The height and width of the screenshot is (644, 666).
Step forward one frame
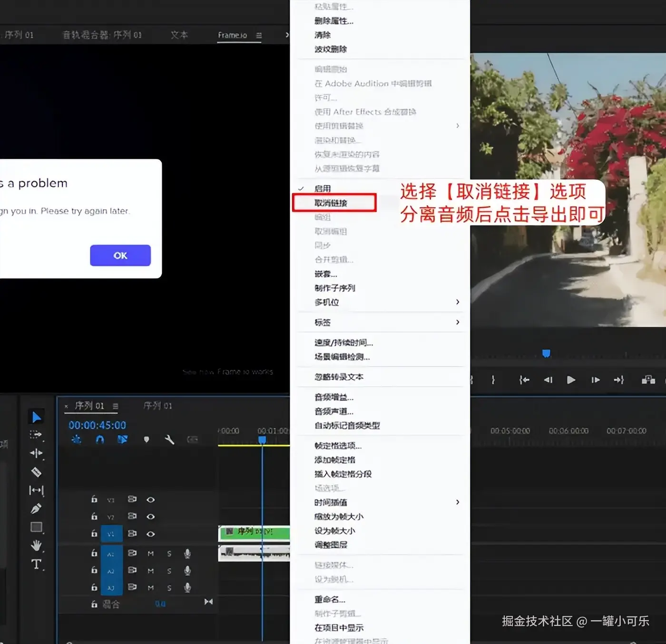pyautogui.click(x=595, y=380)
